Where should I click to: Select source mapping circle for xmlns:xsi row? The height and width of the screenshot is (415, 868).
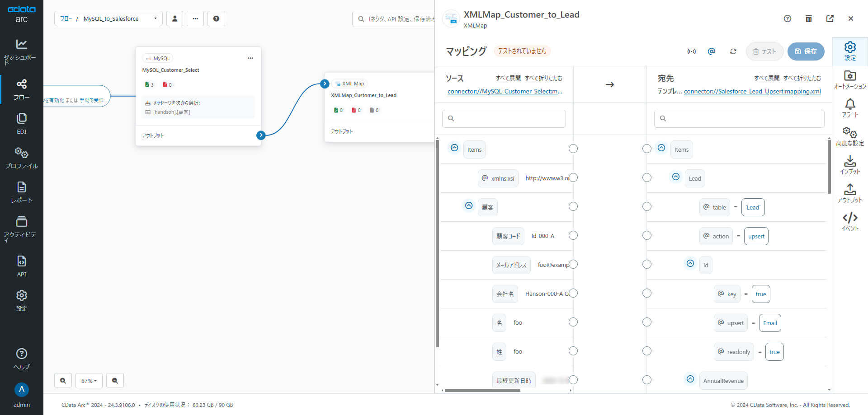pyautogui.click(x=573, y=177)
